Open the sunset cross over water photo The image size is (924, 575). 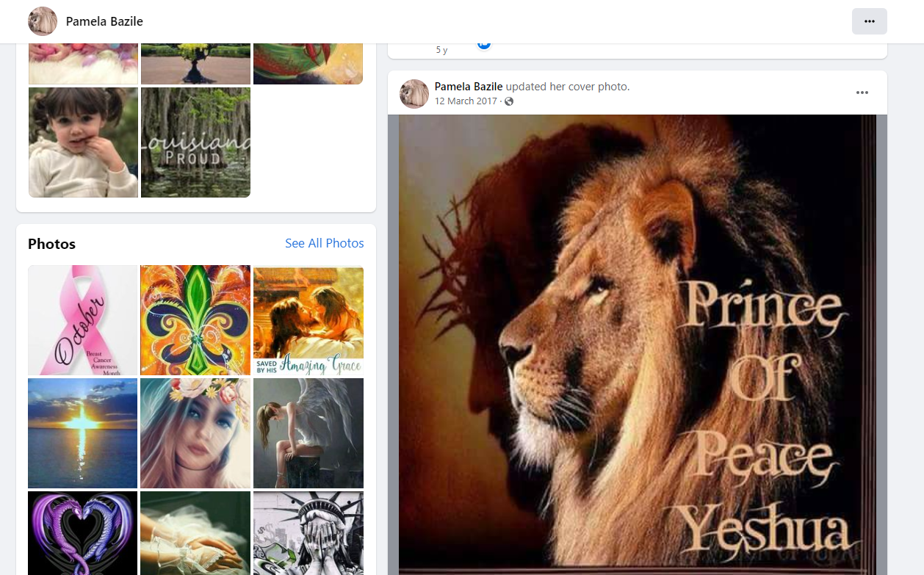(83, 433)
